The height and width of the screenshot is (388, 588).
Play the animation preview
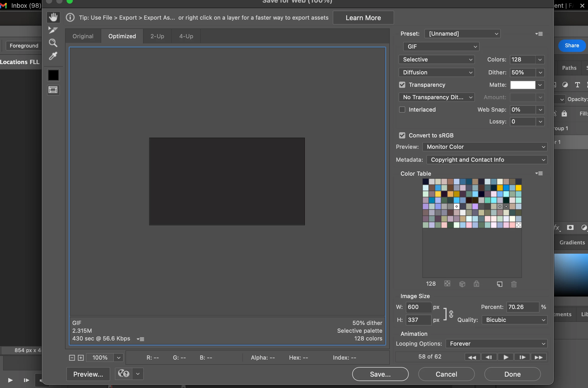click(506, 357)
